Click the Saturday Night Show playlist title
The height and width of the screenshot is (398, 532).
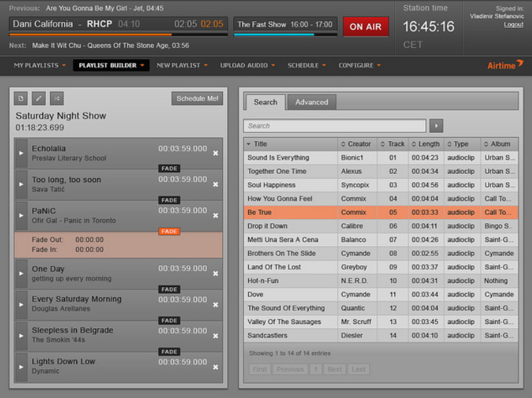click(x=61, y=116)
